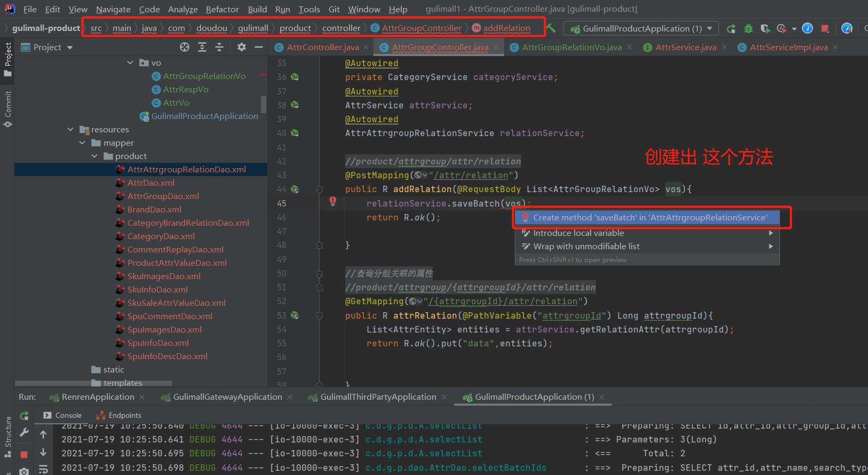The image size is (868, 475).
Task: Rerun GulimallProductApplication in the toolbar
Action: 731,28
